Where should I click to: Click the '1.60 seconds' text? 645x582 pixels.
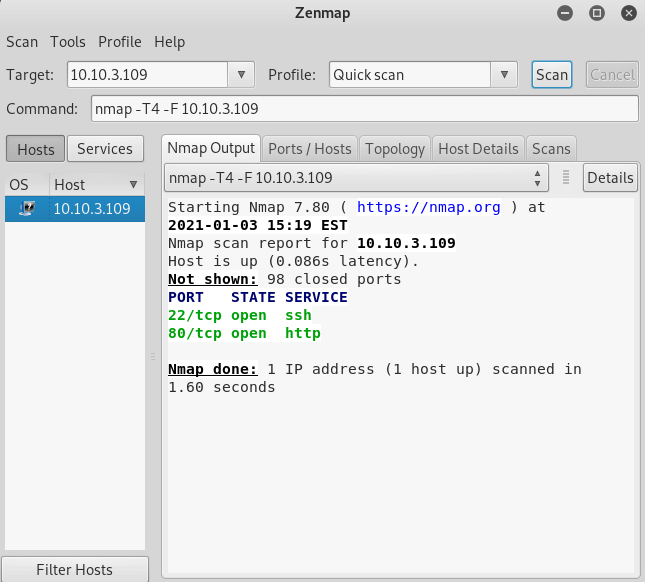pos(222,387)
